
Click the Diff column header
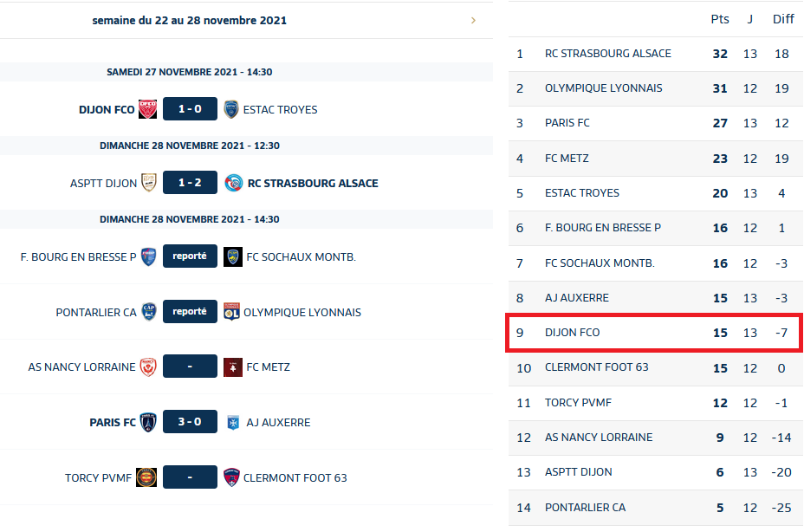tap(782, 19)
